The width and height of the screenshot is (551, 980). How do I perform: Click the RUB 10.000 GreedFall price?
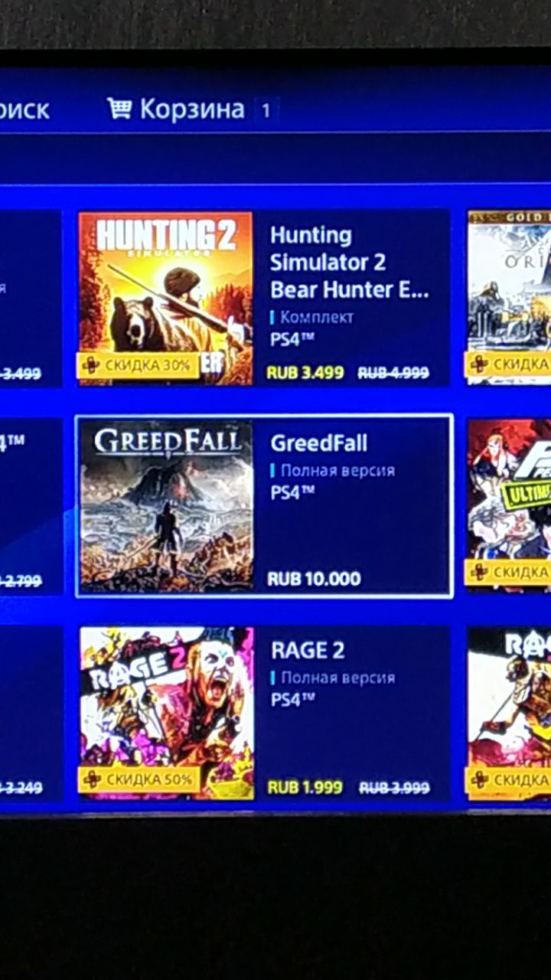click(x=314, y=579)
